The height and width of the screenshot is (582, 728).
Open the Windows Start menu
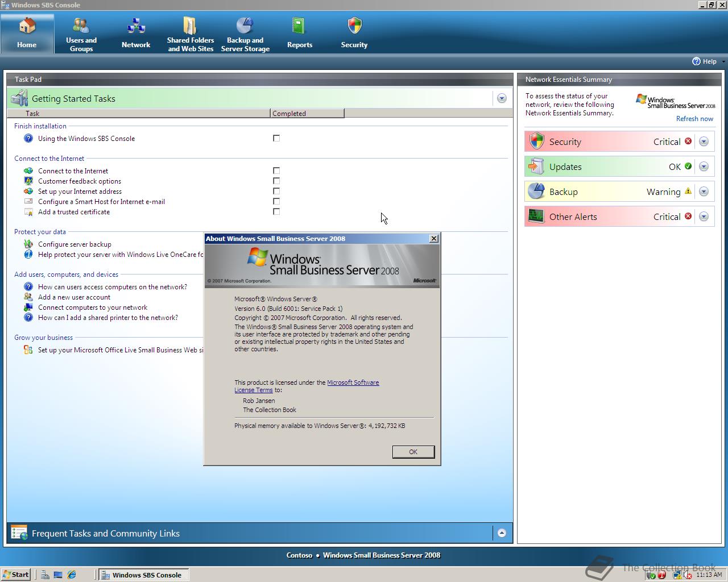click(16, 575)
